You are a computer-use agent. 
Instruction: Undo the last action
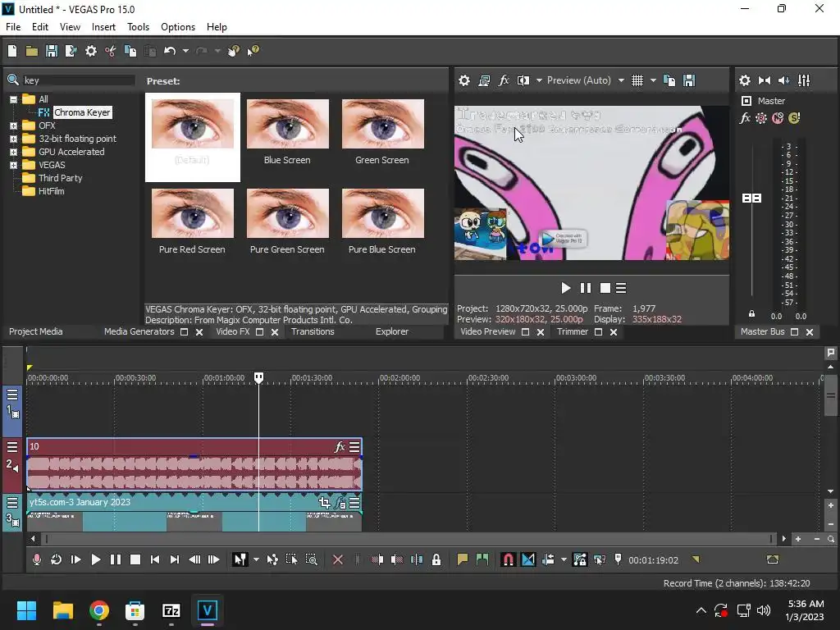170,51
